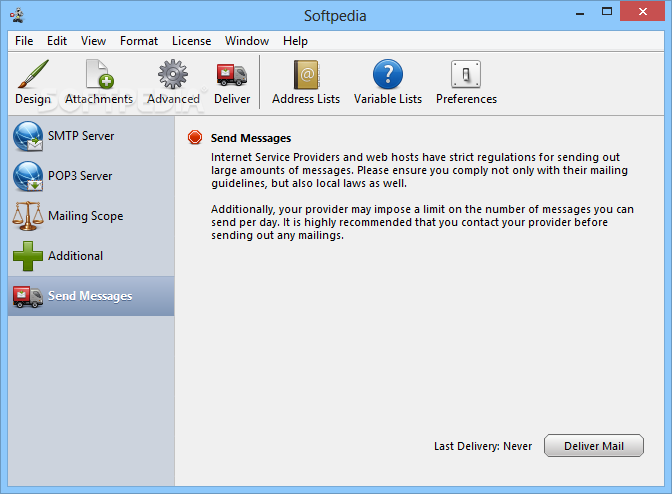The width and height of the screenshot is (672, 494).
Task: Select POP3 Server in the sidebar
Action: coord(91,176)
